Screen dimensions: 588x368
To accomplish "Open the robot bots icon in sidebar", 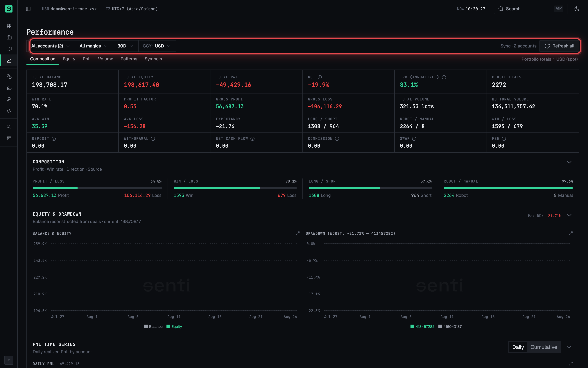I will click(x=9, y=88).
